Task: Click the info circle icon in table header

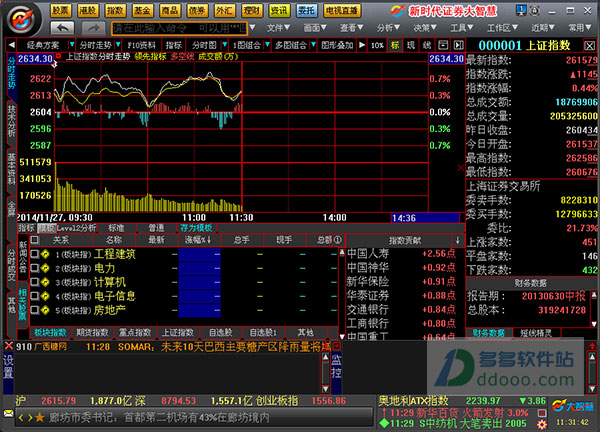Action: coord(338,240)
